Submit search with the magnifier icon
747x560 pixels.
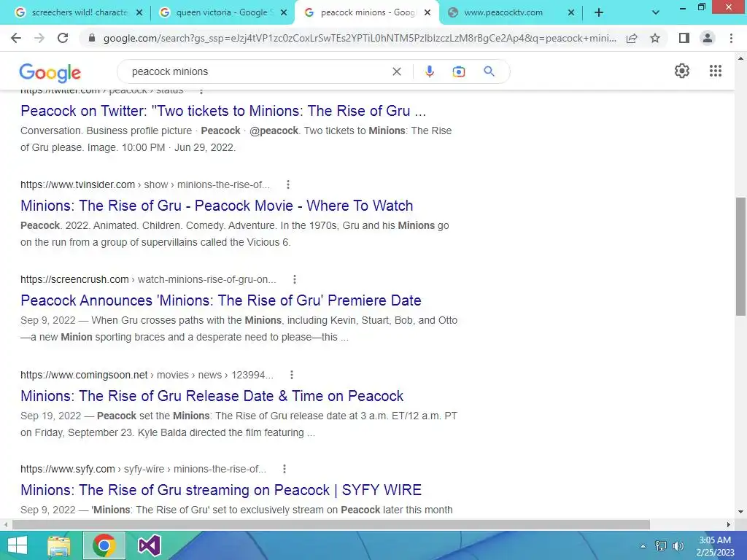click(x=489, y=71)
